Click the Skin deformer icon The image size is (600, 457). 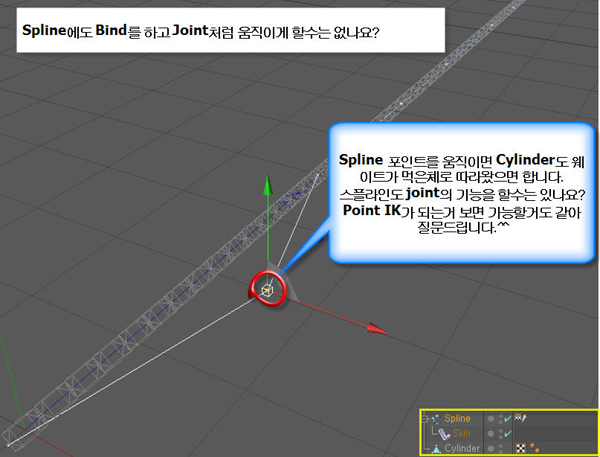pos(444,434)
